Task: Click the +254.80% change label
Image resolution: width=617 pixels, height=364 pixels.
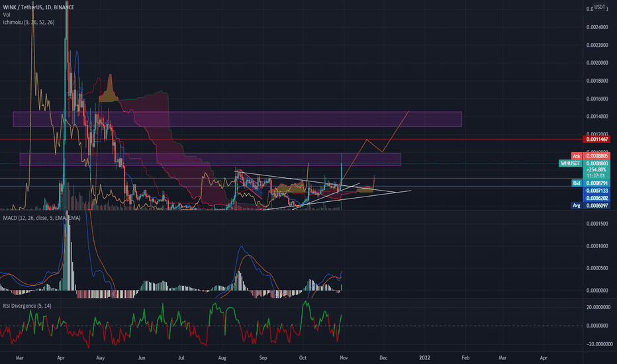Action: pyautogui.click(x=597, y=169)
